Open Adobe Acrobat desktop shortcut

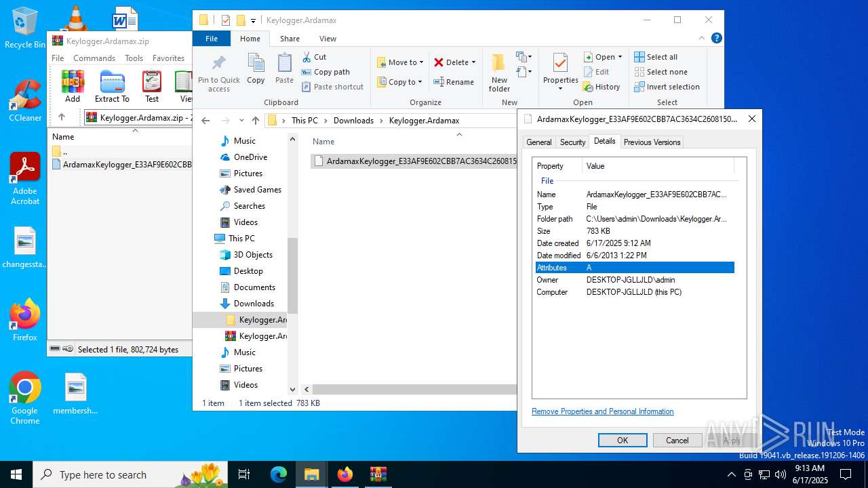25,178
